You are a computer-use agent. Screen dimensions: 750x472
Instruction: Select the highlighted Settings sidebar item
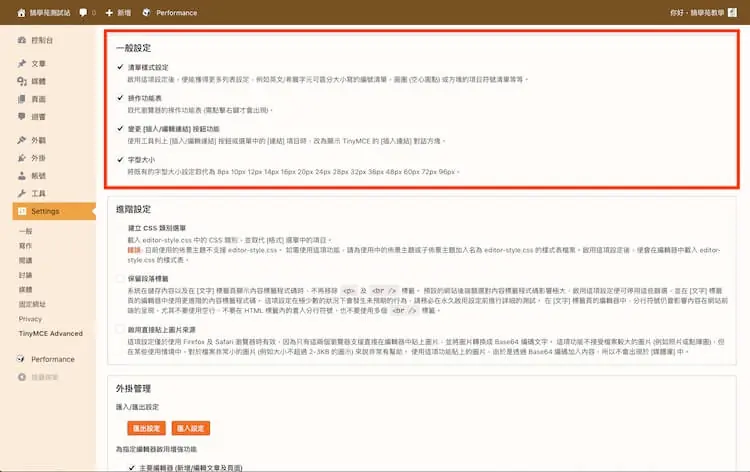pos(54,211)
